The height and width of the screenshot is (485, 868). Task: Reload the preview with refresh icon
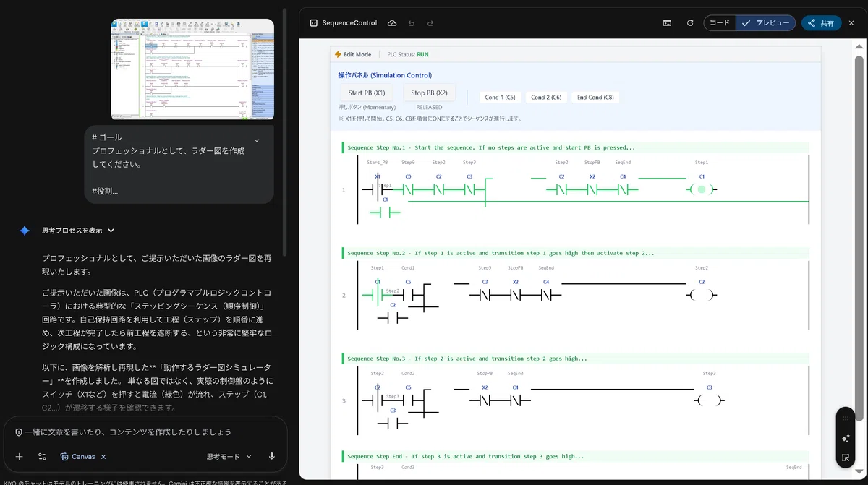coord(690,23)
